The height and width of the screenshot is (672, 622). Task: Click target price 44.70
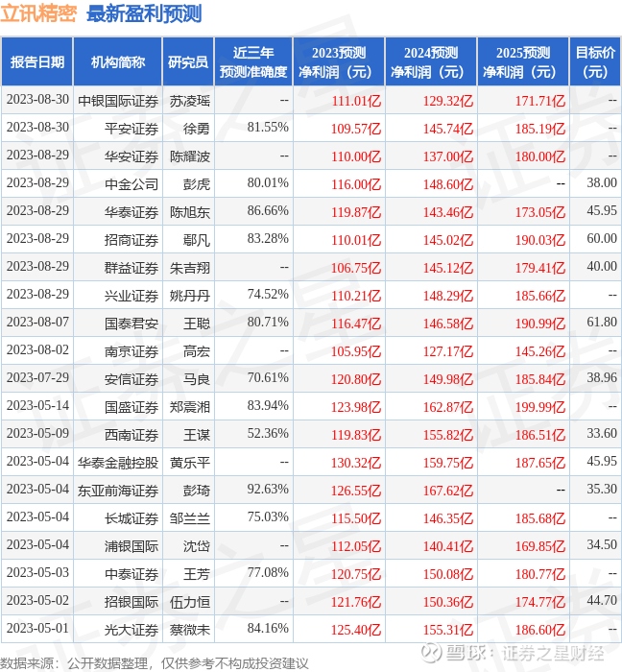tap(602, 601)
